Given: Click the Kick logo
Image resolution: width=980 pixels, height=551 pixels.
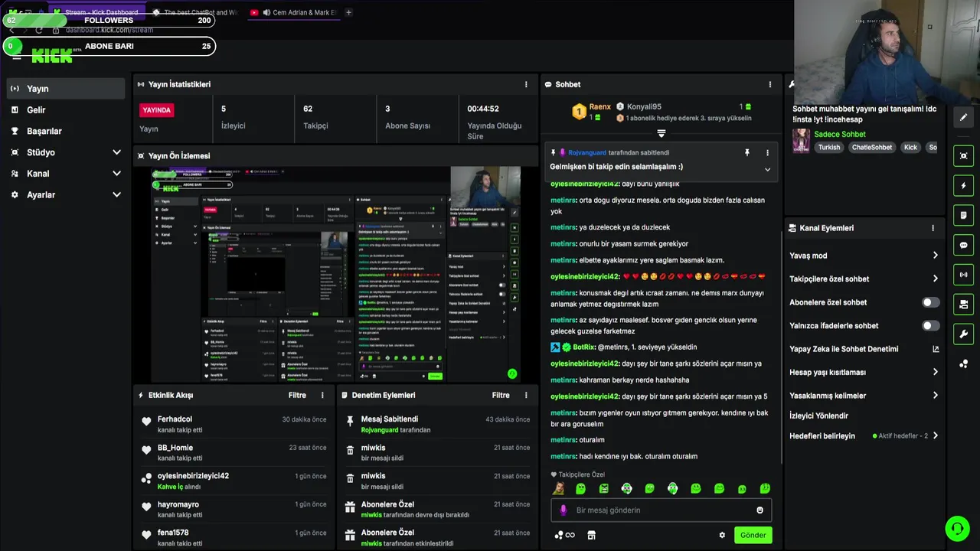Looking at the screenshot, I should pos(52,56).
